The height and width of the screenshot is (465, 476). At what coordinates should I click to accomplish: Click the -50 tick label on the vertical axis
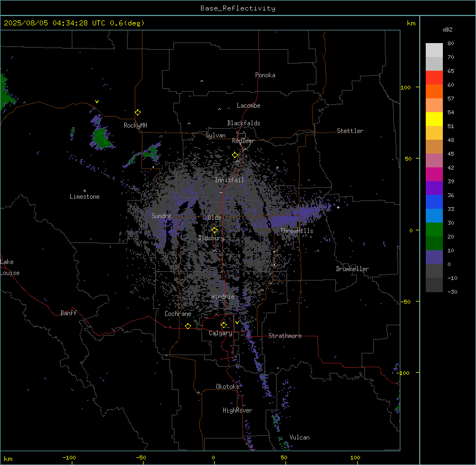[x=405, y=302]
